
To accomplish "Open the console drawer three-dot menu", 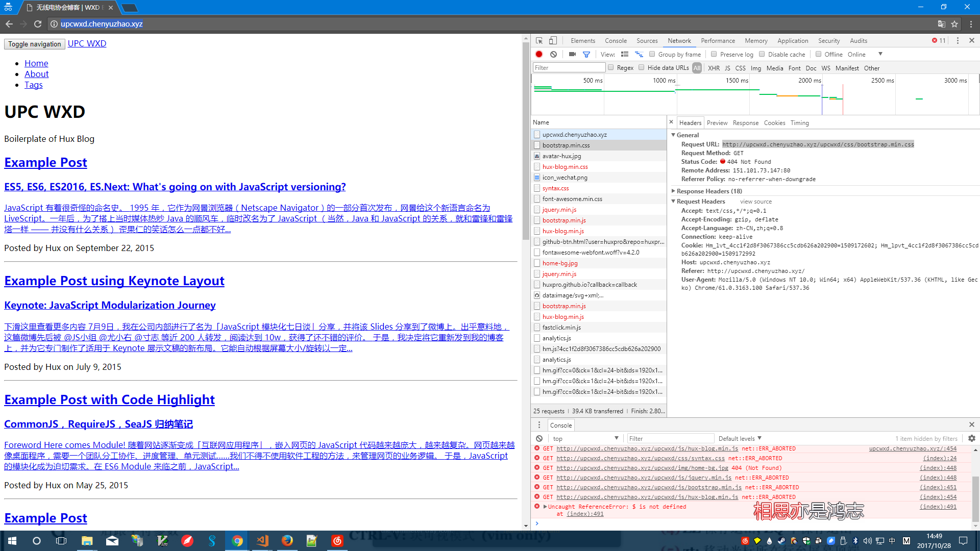I will coord(539,425).
